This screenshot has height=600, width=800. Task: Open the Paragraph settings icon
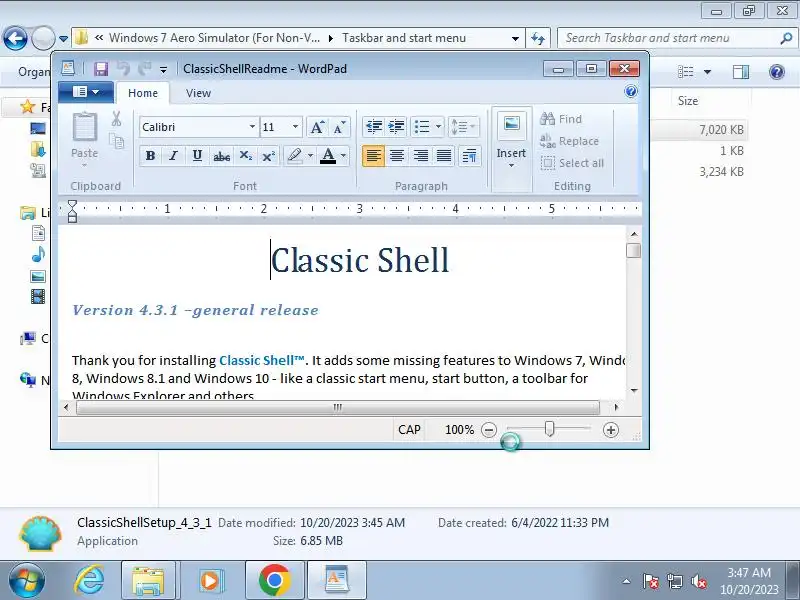[469, 156]
